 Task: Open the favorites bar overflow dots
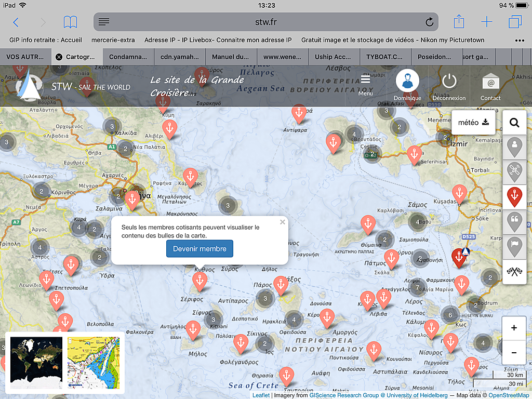point(520,41)
